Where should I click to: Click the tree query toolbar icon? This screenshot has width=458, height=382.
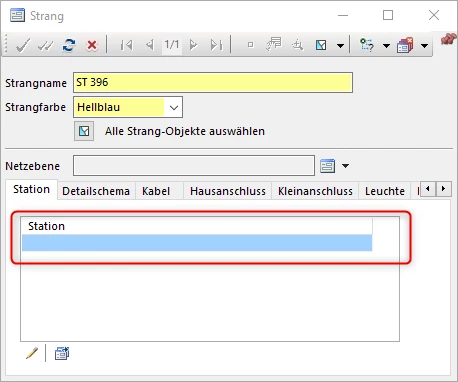click(366, 45)
